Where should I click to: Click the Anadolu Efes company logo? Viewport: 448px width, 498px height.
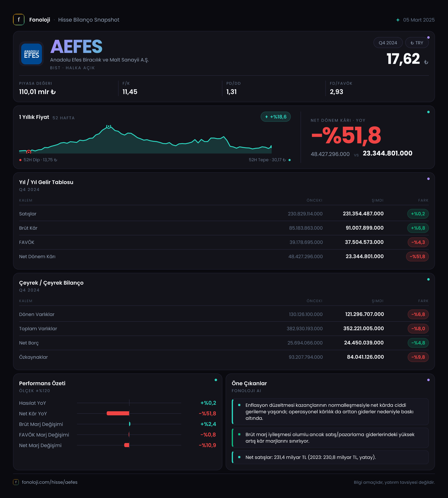point(32,54)
